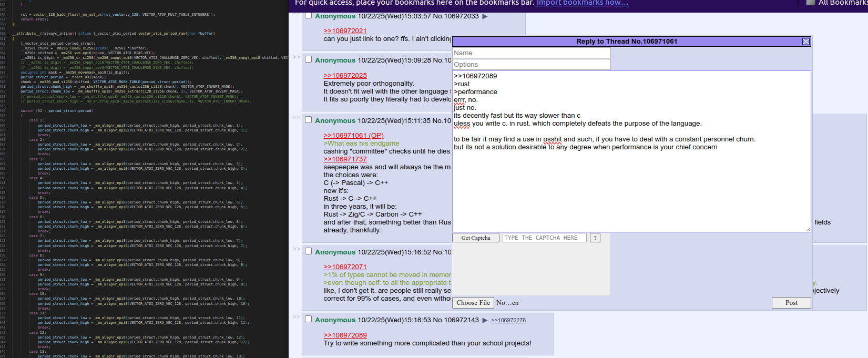
Task: Click the misspelled word 'uless' in the reply
Action: click(x=462, y=124)
